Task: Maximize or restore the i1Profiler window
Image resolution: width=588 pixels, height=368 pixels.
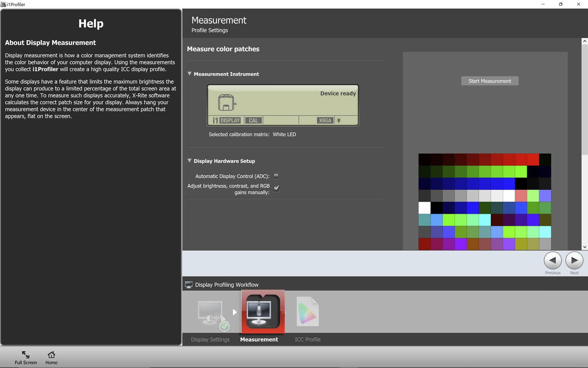Action: point(561,4)
